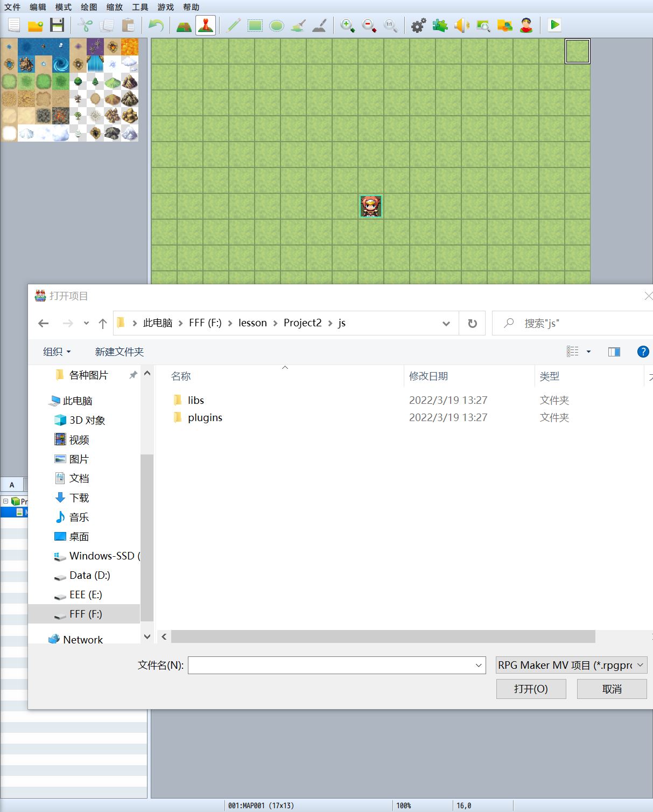Open the 工具 menu

point(140,7)
